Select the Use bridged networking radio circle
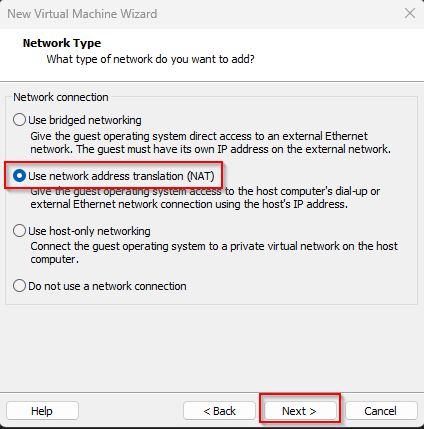The image size is (424, 429). point(19,120)
